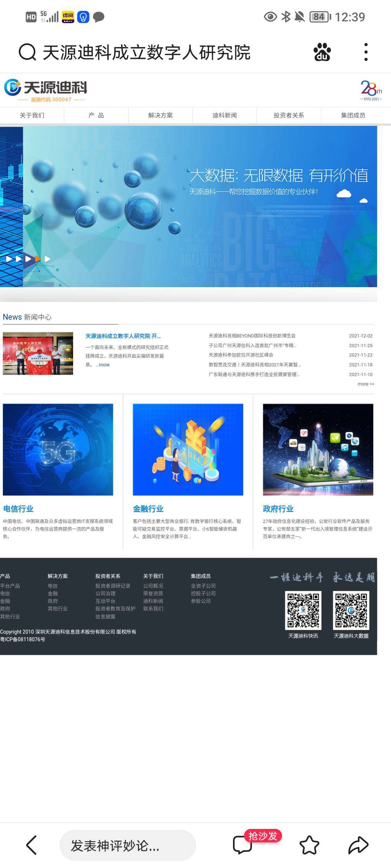Open the government smart city image
The width and height of the screenshot is (391, 868).
[x=318, y=450]
